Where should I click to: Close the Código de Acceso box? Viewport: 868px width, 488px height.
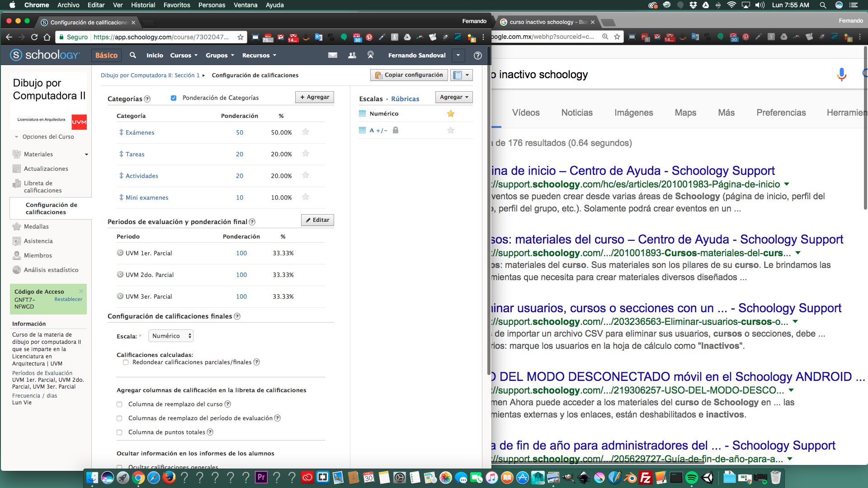pyautogui.click(x=81, y=291)
